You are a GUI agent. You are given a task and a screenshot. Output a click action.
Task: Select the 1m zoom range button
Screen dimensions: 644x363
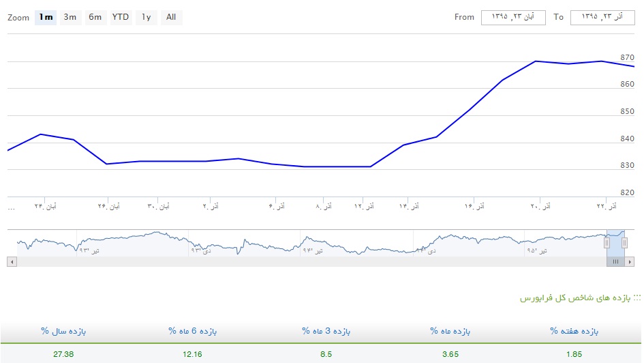(46, 17)
